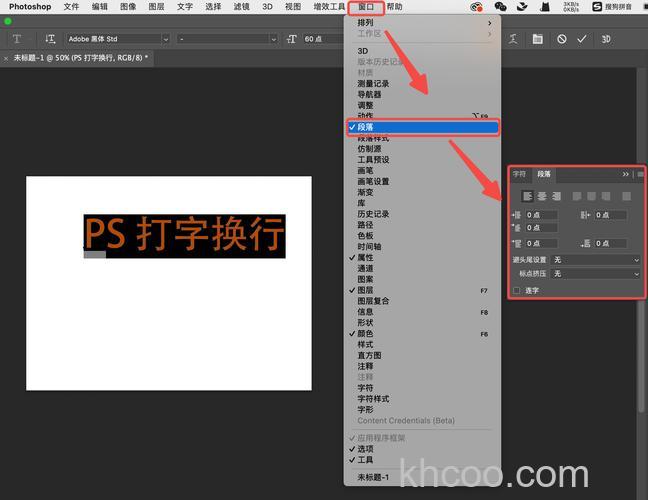The width and height of the screenshot is (648, 500).
Task: Choose justify all in 段落 panel
Action: [627, 196]
